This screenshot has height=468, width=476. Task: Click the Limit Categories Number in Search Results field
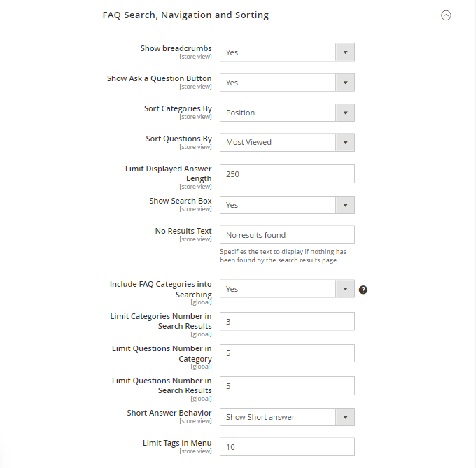point(287,322)
